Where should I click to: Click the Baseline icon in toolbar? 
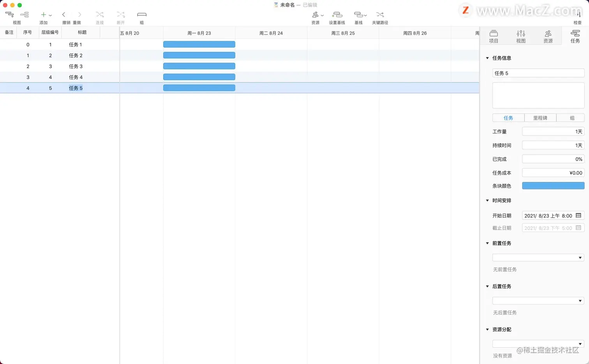(358, 14)
